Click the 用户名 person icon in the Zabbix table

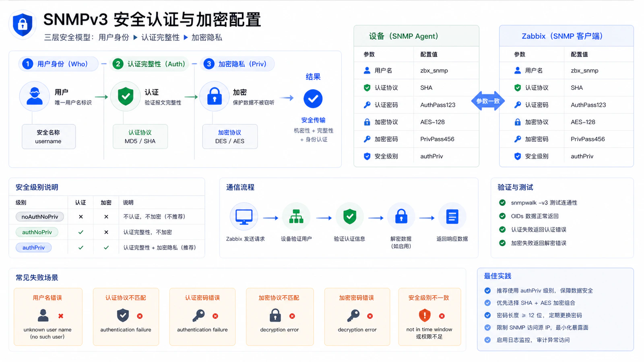click(x=518, y=70)
